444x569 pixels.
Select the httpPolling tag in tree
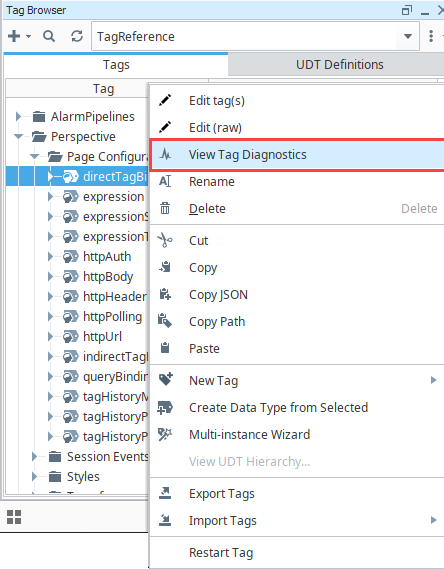tap(112, 316)
